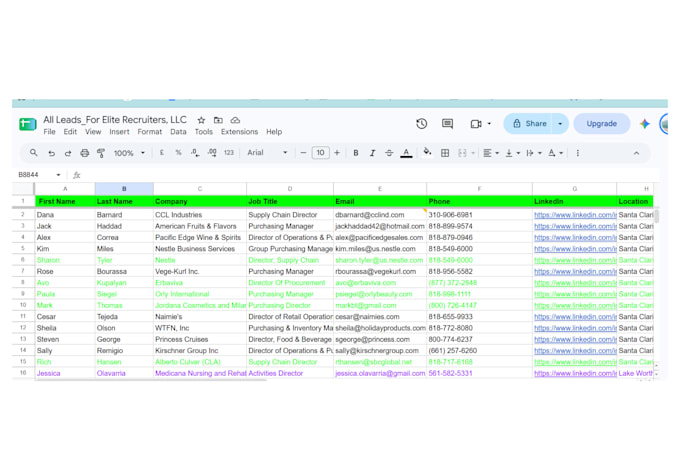This screenshot has height=459, width=680.
Task: Open the Help menu
Action: pos(274,132)
